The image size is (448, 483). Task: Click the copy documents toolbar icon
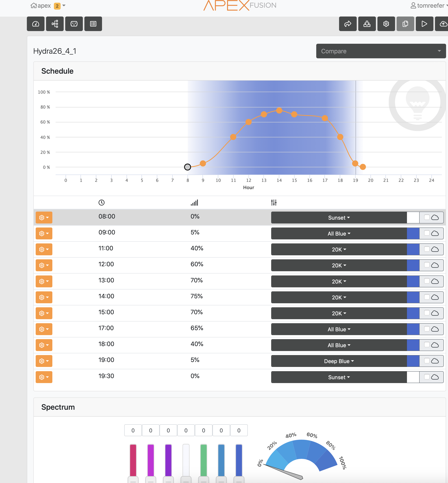pos(405,24)
